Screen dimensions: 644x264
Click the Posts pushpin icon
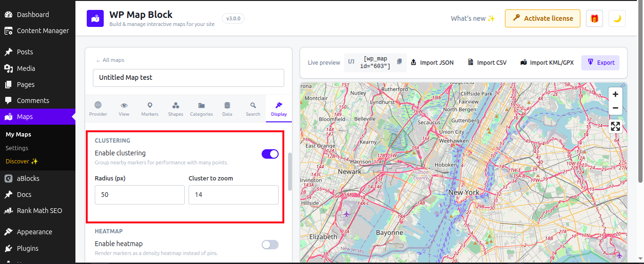pos(8,52)
